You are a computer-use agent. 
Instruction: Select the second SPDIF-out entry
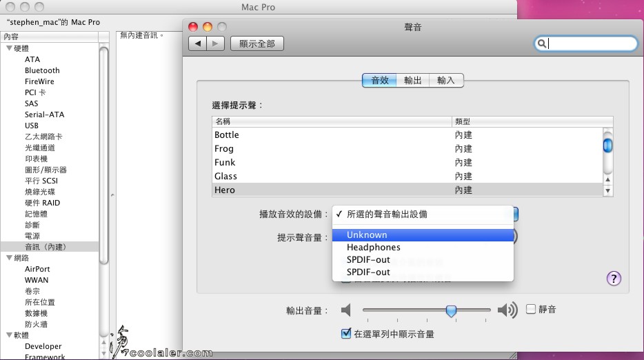point(423,272)
